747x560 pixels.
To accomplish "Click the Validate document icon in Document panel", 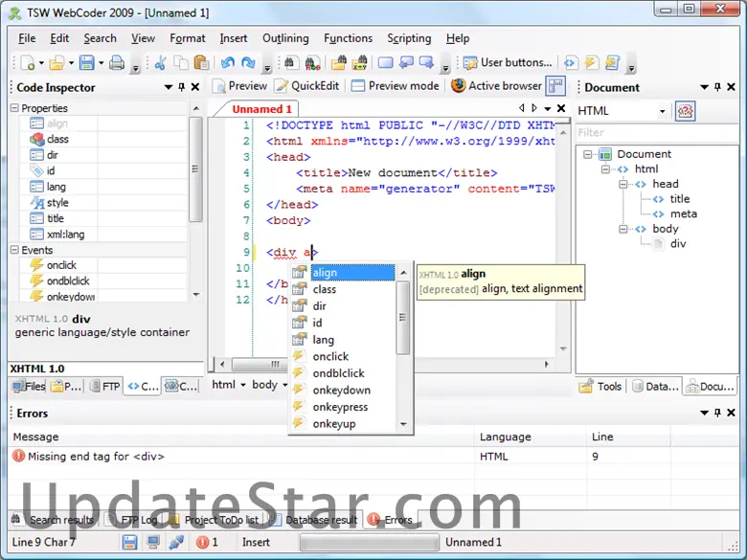I will tap(685, 111).
